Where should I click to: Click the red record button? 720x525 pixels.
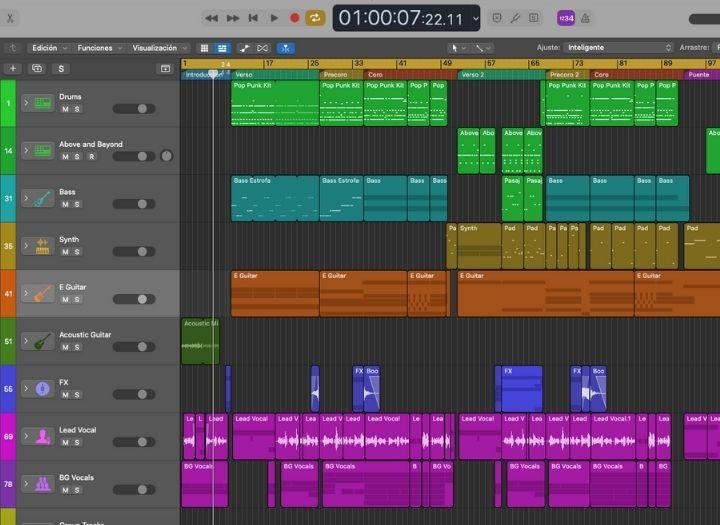[x=295, y=18]
